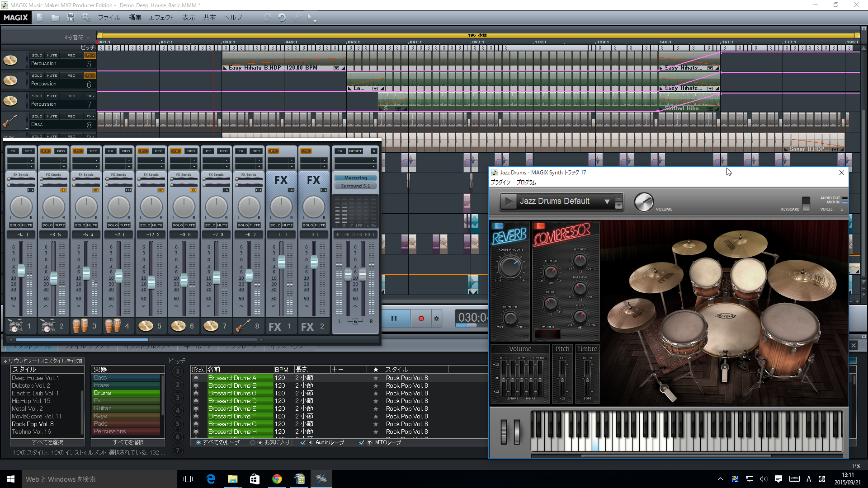868x488 pixels.
Task: Toggle the MIDI loops checkbox
Action: [x=362, y=442]
